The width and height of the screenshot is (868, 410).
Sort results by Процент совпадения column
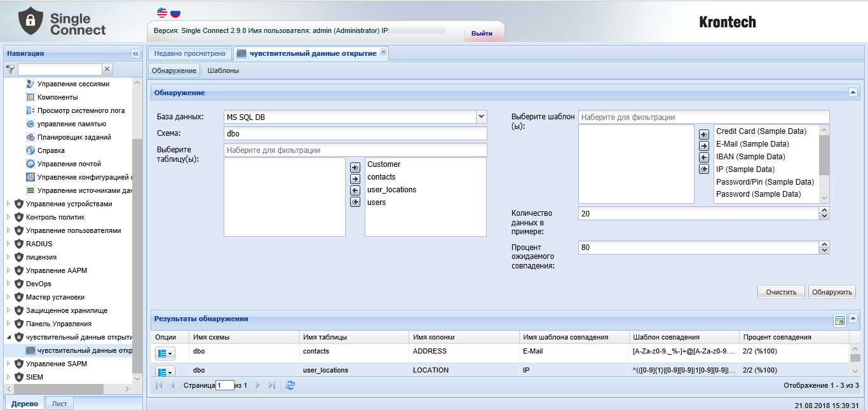point(794,337)
